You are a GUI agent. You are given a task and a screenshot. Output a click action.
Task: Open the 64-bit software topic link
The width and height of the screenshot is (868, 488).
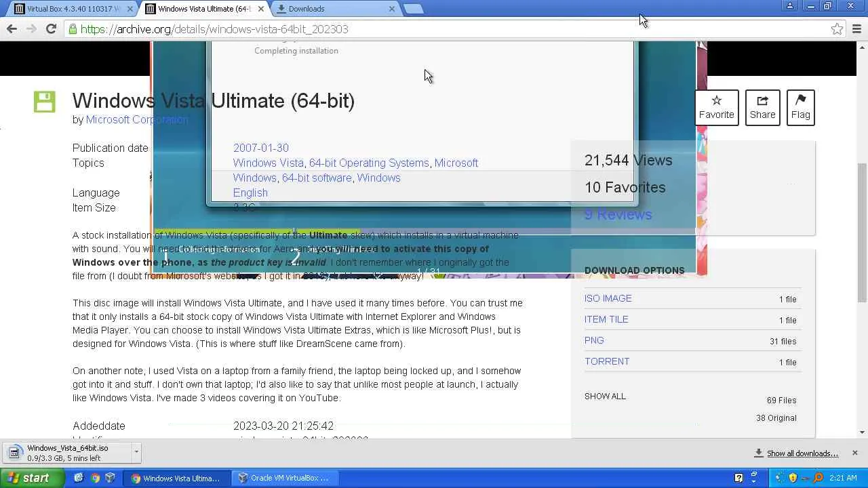[x=317, y=178]
